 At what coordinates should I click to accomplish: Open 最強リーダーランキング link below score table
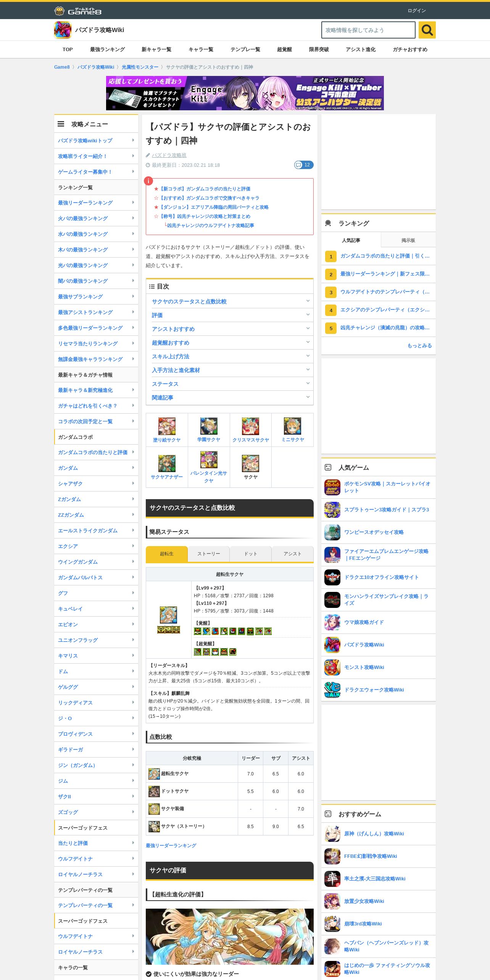(171, 846)
